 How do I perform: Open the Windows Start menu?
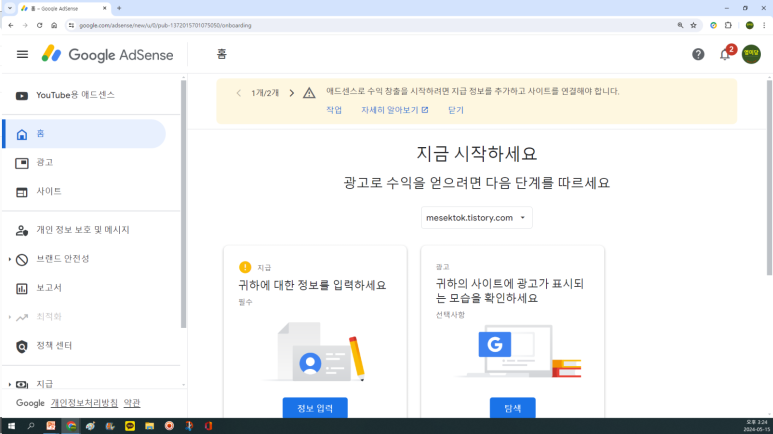coord(11,426)
